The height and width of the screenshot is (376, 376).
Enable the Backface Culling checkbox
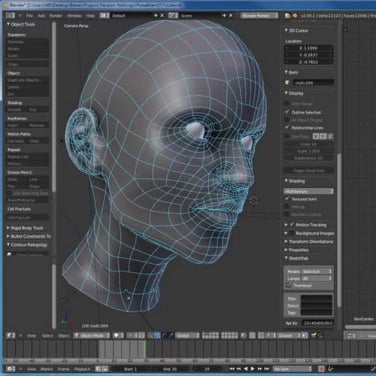pos(287,214)
